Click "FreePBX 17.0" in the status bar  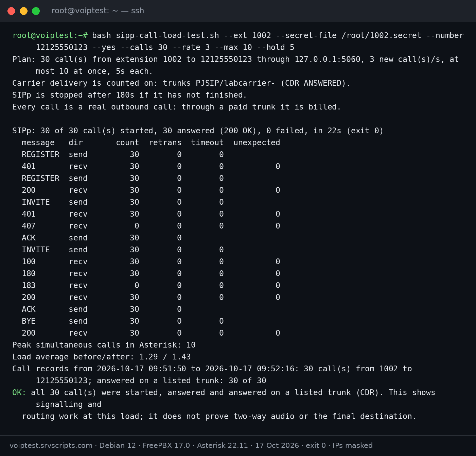tap(166, 445)
